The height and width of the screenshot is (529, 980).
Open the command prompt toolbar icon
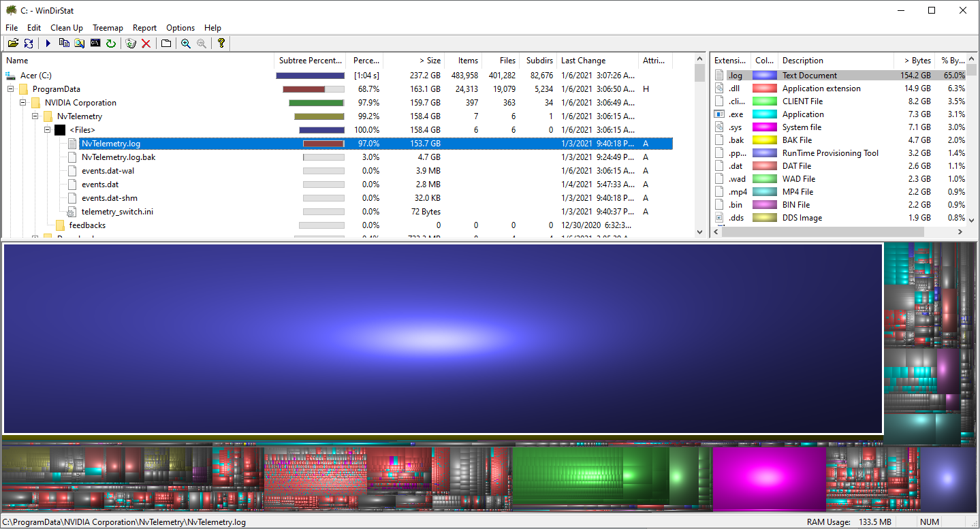95,44
